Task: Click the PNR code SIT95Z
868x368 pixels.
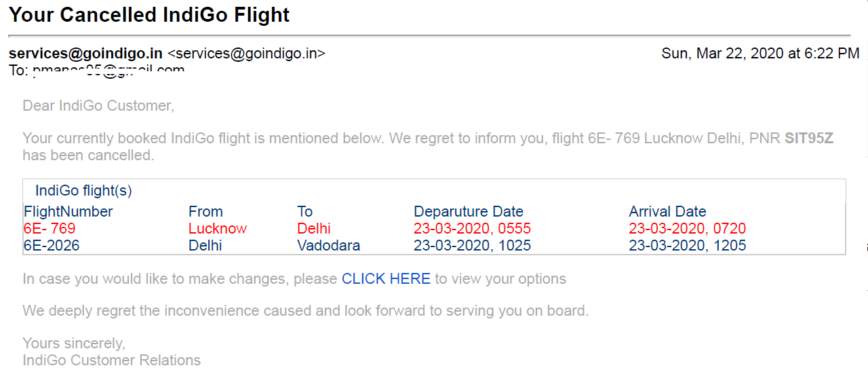Action: point(809,139)
